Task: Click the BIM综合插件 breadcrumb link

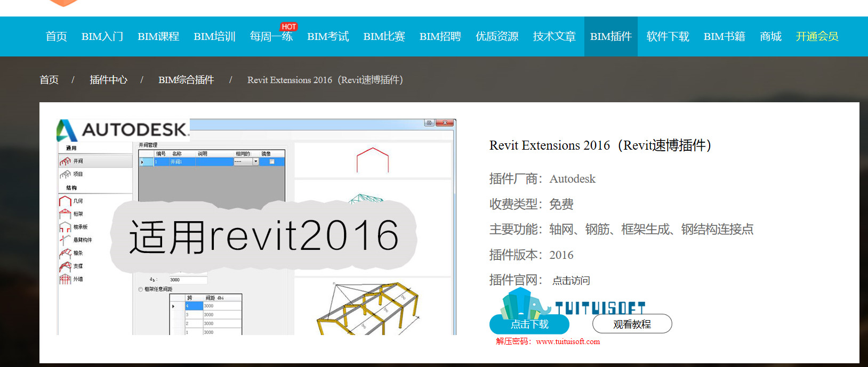Action: (x=186, y=80)
